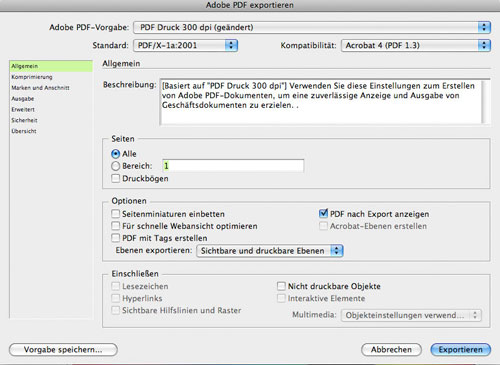Enable the Druckbögen checkbox
This screenshot has height=365, width=500.
pos(115,178)
